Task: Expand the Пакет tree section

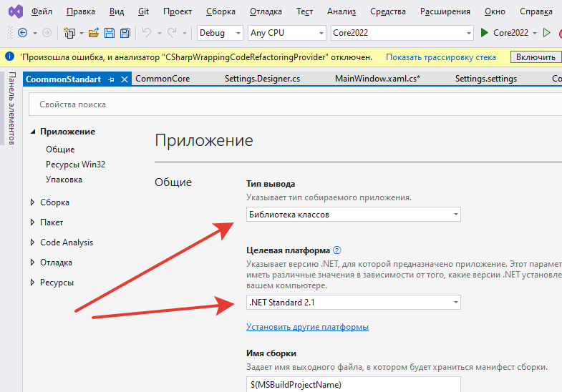Action: pos(33,222)
